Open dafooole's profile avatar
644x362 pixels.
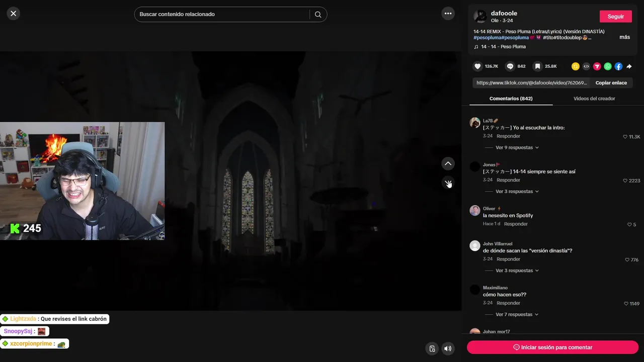(x=480, y=16)
